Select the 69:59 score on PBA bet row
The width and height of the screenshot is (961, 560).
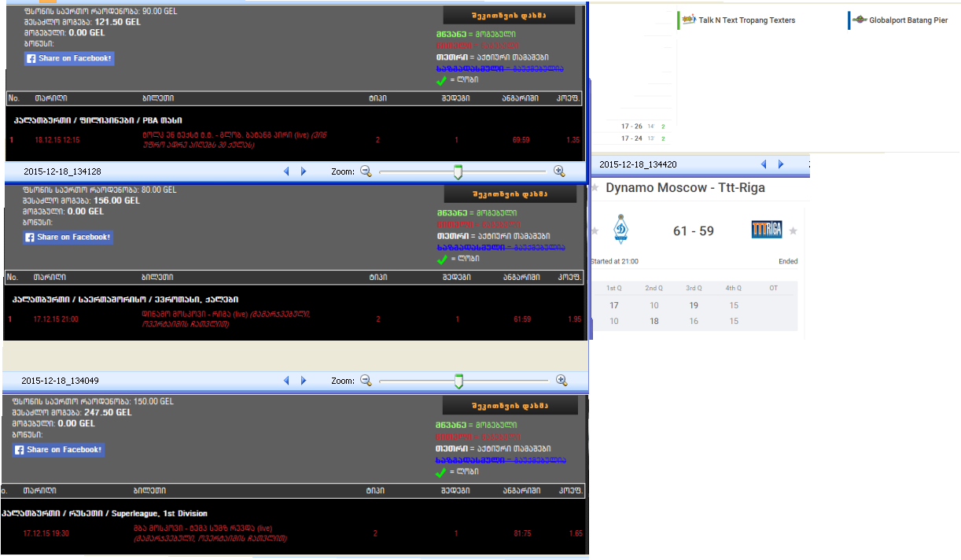click(x=521, y=140)
